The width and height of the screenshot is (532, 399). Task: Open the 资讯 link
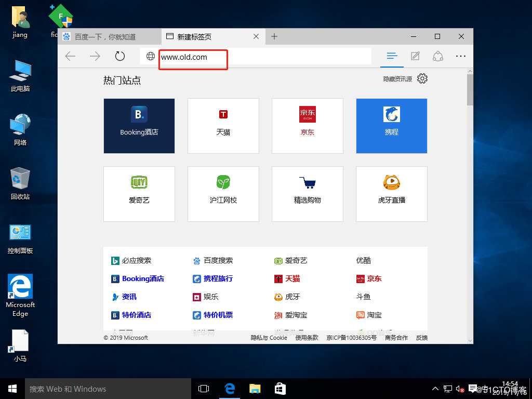click(x=124, y=297)
